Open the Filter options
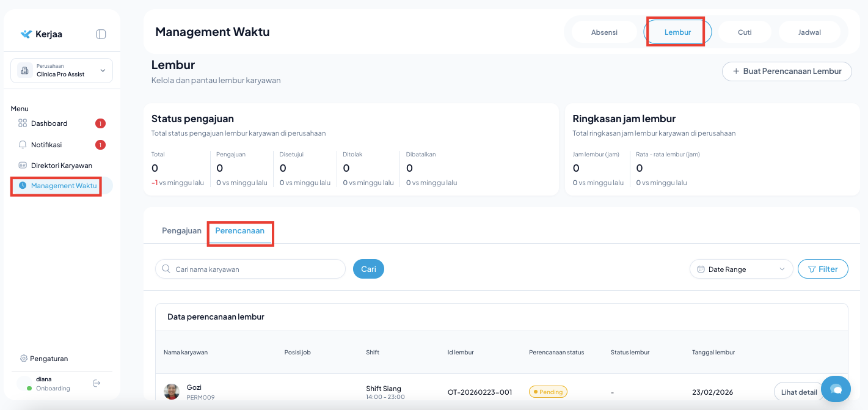Screen dimensions: 868x410 point(823,269)
